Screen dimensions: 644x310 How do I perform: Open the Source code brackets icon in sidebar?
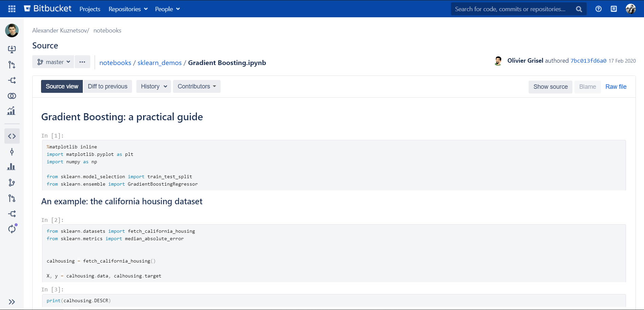(x=12, y=136)
